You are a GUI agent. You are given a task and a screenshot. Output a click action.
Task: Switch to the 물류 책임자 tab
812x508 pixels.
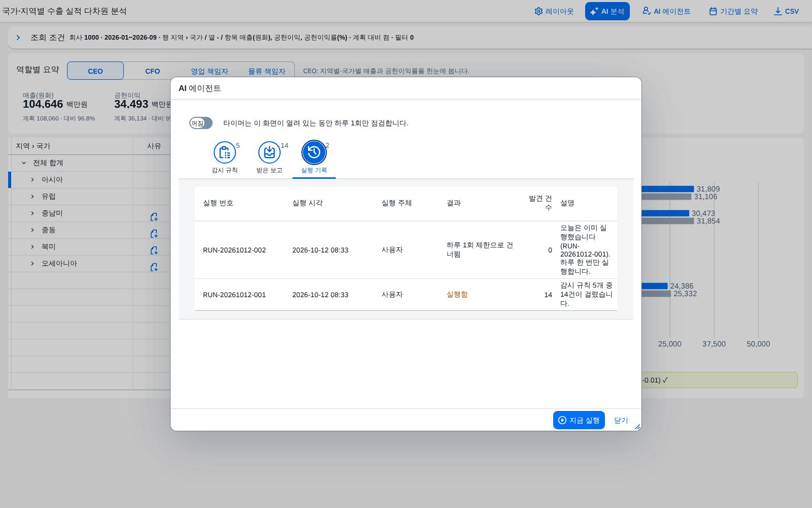pos(266,71)
